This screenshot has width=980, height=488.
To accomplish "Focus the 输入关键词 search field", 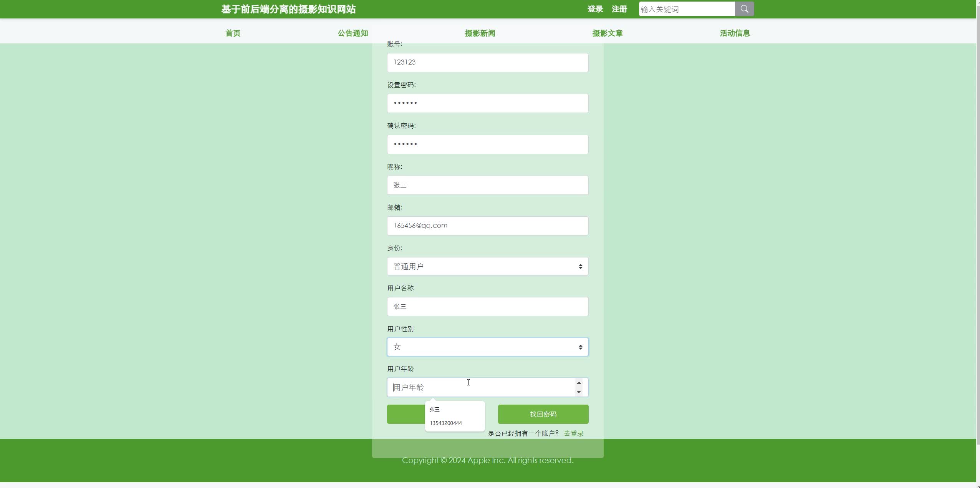I will coord(686,9).
